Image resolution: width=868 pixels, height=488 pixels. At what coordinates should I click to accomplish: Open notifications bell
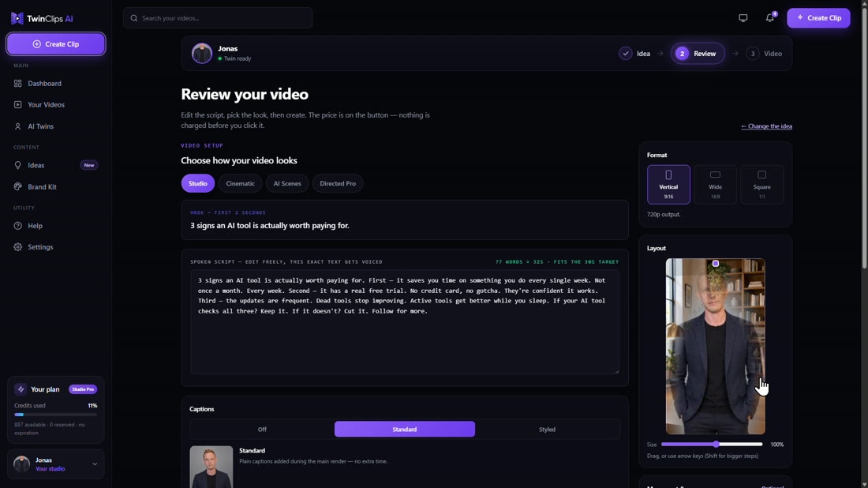[x=770, y=17]
